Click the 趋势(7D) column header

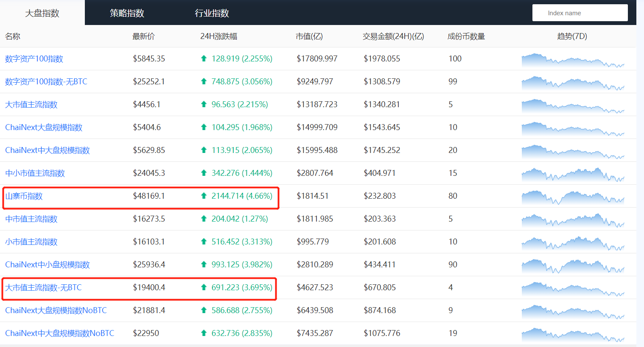coord(572,36)
